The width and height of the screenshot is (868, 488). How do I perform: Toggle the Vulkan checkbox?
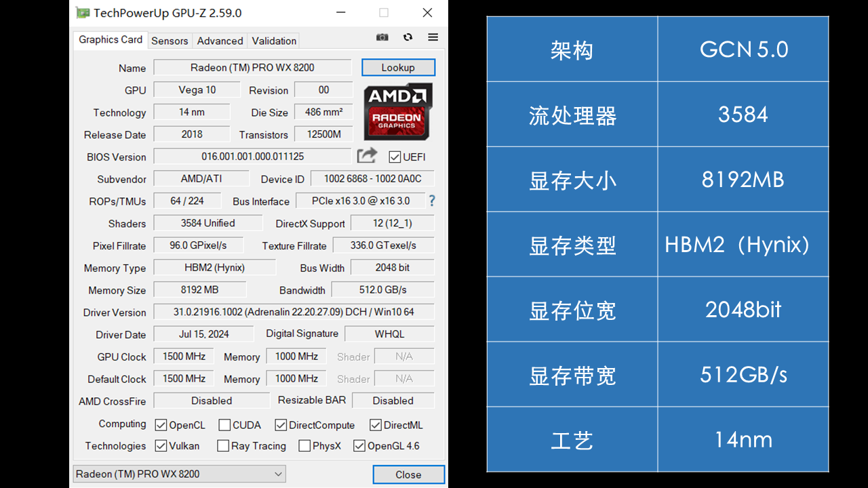coord(161,446)
